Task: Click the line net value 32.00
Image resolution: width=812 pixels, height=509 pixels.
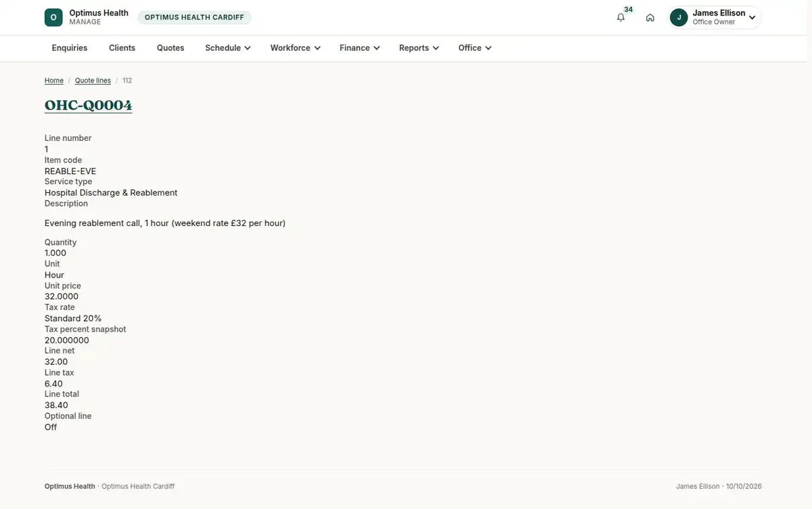Action: coord(56,362)
